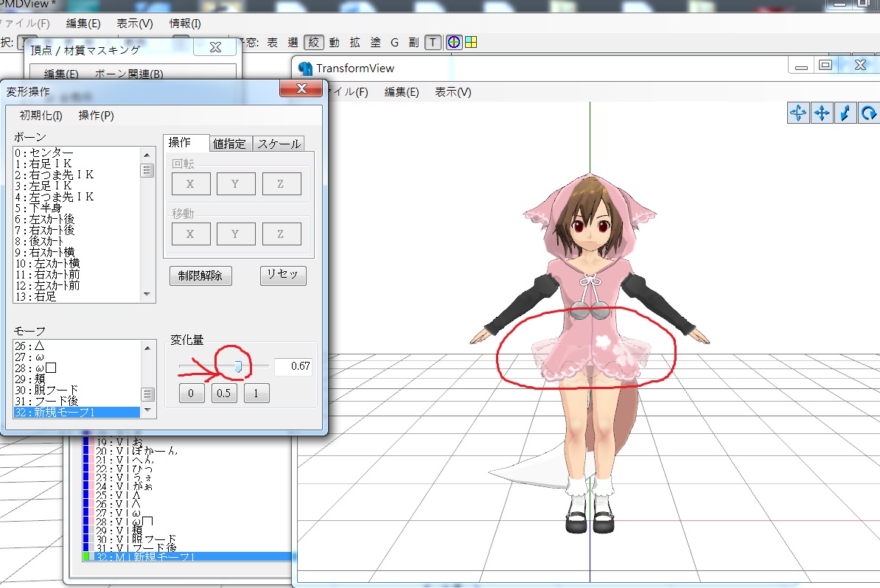This screenshot has height=588, width=880.
Task: Click 拡 in the PMDView toolbar
Action: [355, 43]
